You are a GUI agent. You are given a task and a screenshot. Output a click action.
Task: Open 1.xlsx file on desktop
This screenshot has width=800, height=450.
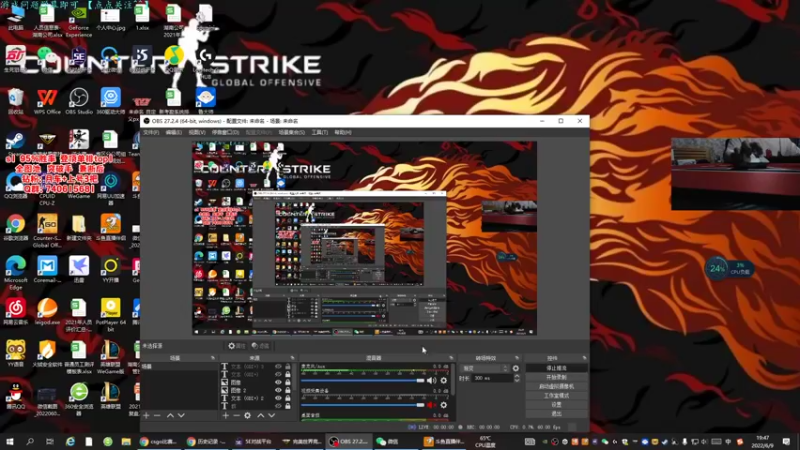pos(142,18)
